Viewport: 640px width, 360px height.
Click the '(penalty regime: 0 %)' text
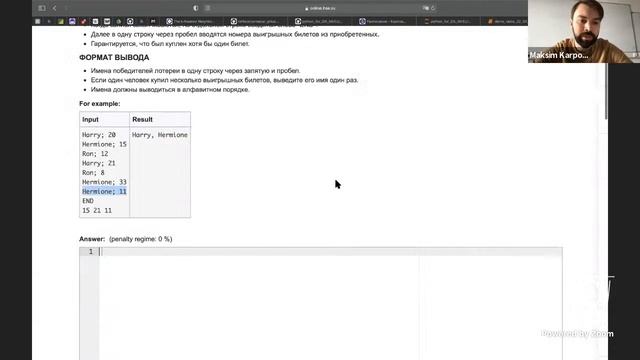pyautogui.click(x=140, y=239)
